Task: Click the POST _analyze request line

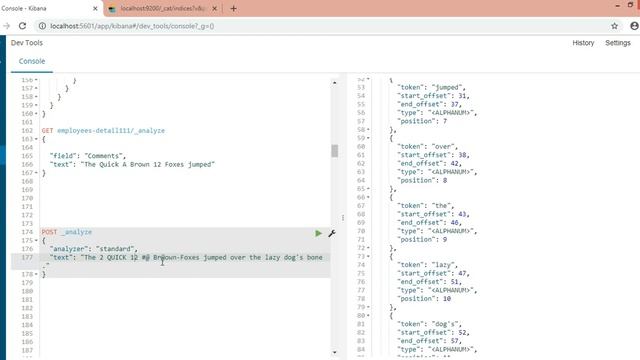Action: [x=67, y=232]
